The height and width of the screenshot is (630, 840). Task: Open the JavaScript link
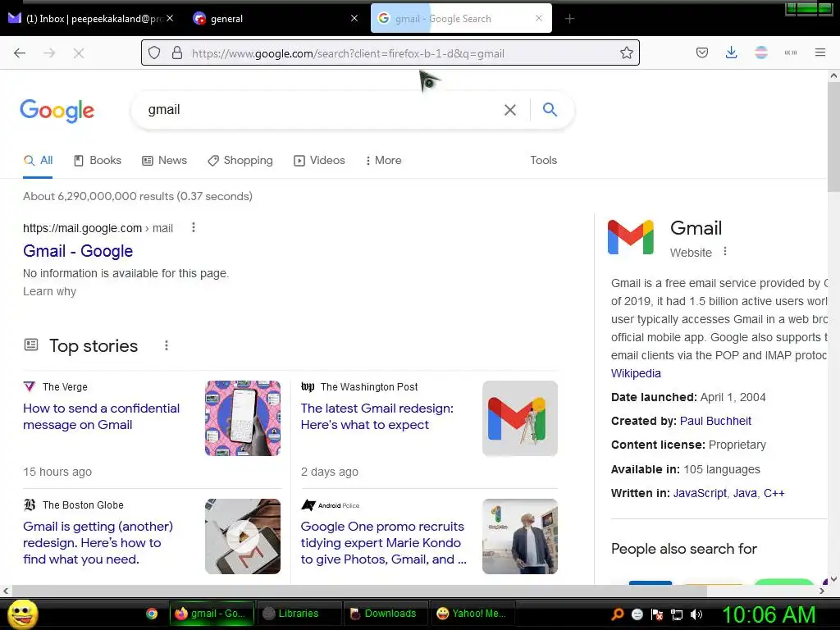tap(700, 493)
